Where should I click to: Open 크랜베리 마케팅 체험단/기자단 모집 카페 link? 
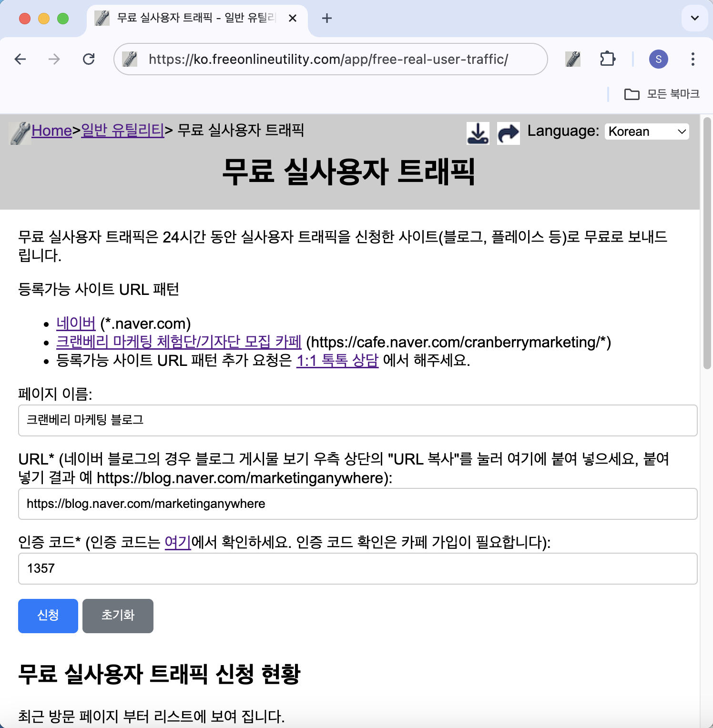pos(179,342)
